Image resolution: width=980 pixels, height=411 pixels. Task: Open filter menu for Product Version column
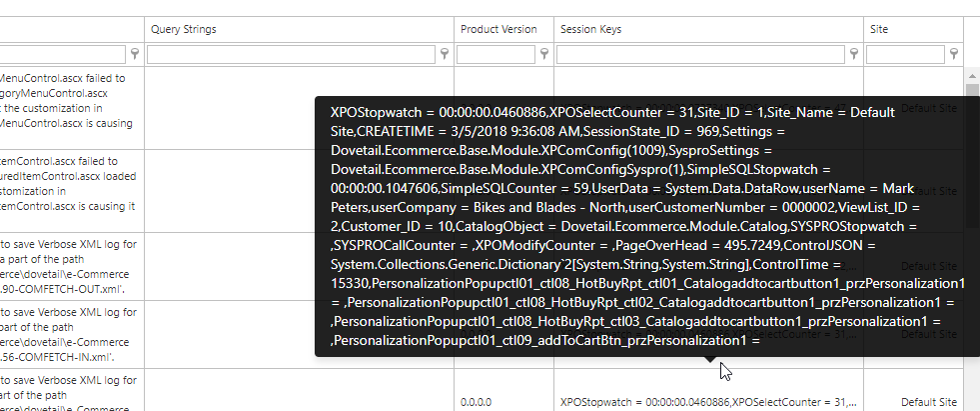[544, 54]
